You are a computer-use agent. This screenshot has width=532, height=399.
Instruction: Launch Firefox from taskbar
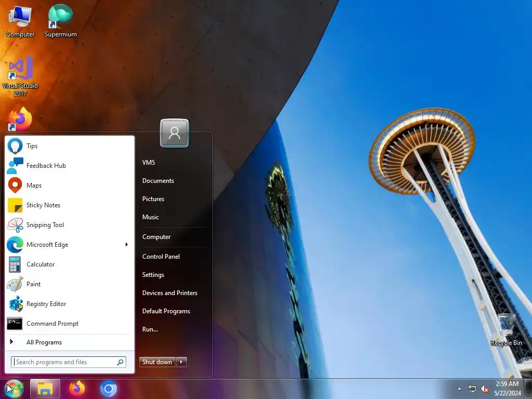point(77,389)
